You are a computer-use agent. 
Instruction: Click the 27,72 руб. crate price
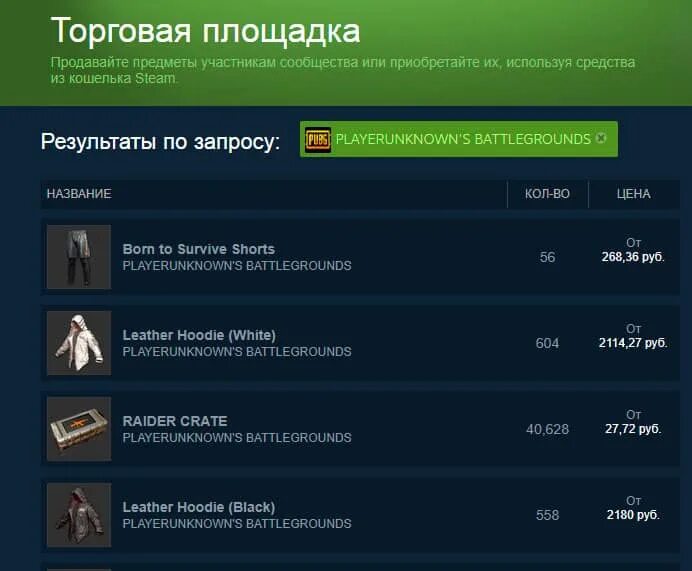point(633,429)
